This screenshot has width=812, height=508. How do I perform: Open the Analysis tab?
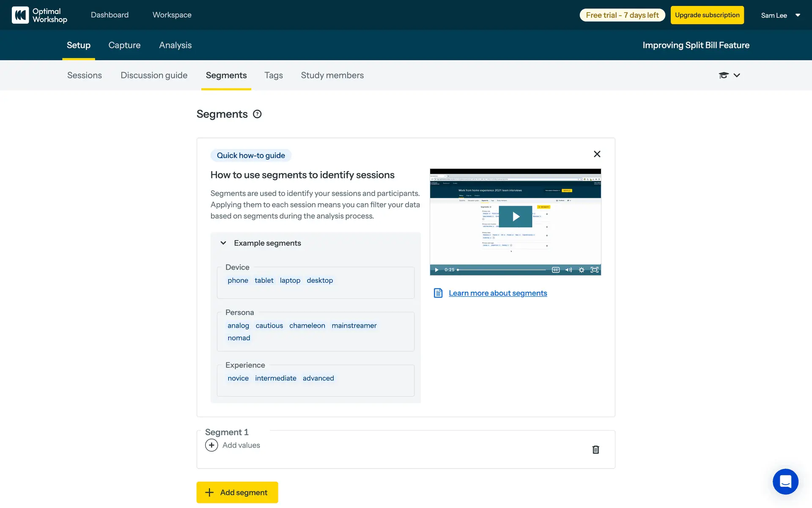tap(175, 45)
